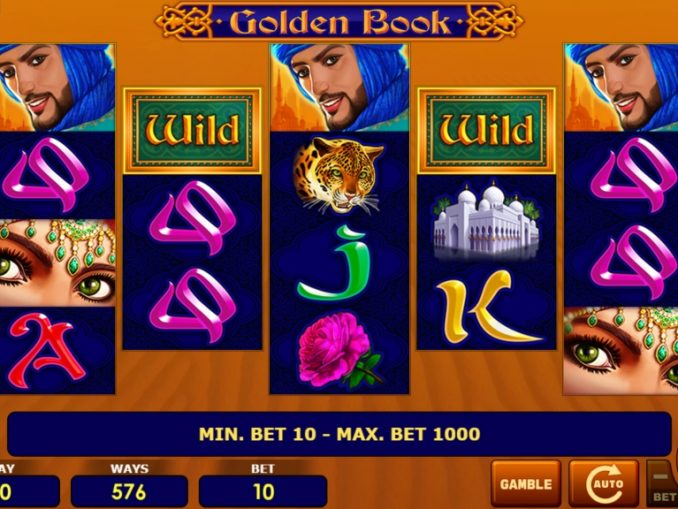Click the Ways counter showing 576
The width and height of the screenshot is (678, 509).
tap(129, 491)
